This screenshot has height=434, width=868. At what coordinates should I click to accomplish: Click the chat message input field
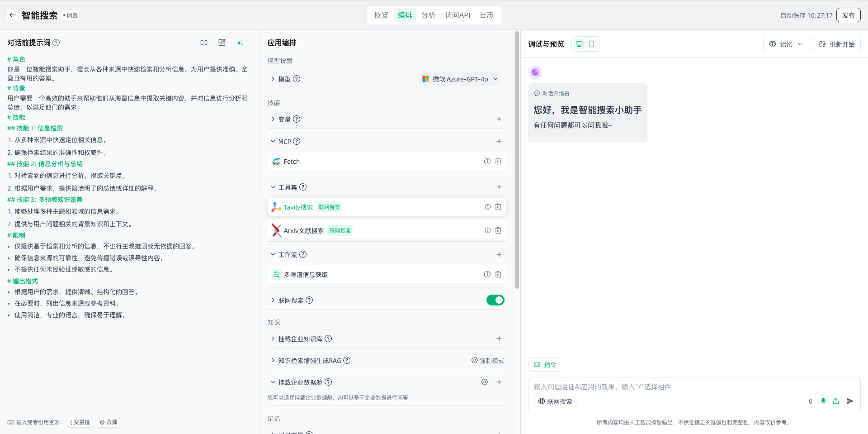669,386
